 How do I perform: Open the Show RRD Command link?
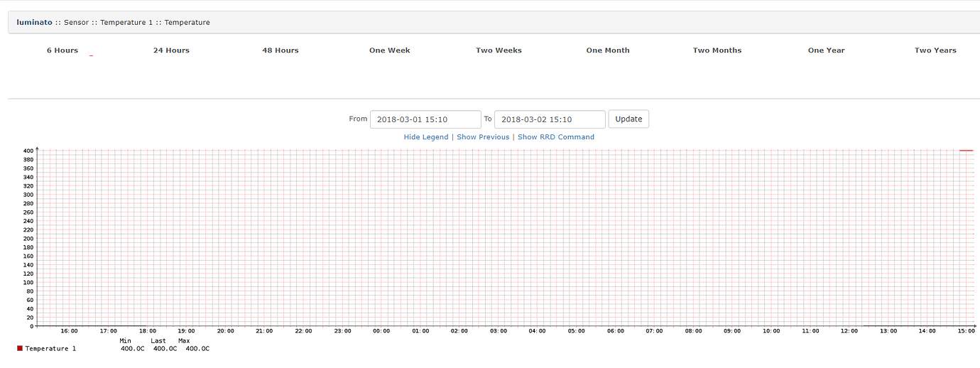(555, 137)
